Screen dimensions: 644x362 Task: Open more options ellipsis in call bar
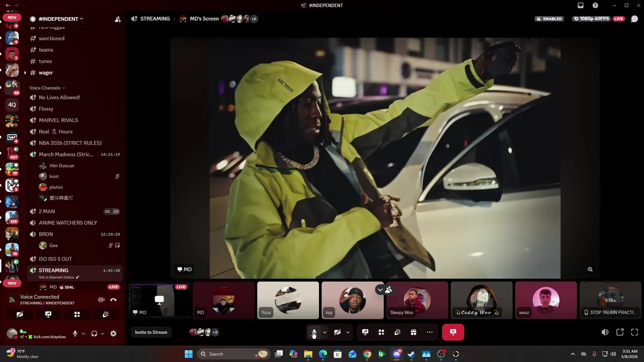pos(430,332)
